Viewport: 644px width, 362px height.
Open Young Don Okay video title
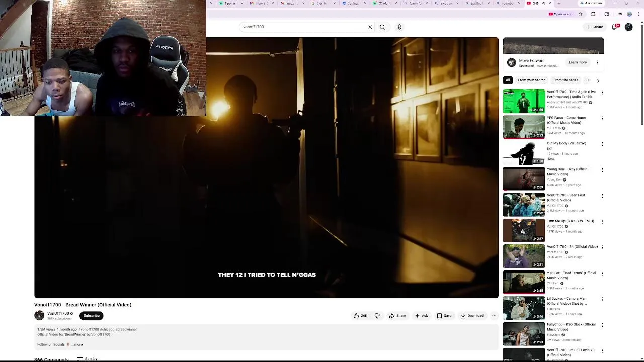(x=568, y=172)
